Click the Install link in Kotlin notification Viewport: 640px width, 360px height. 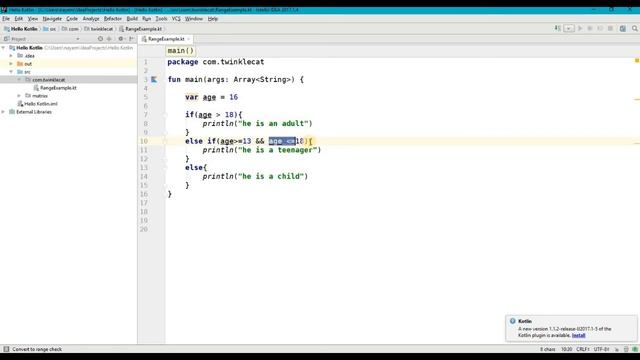[578, 335]
